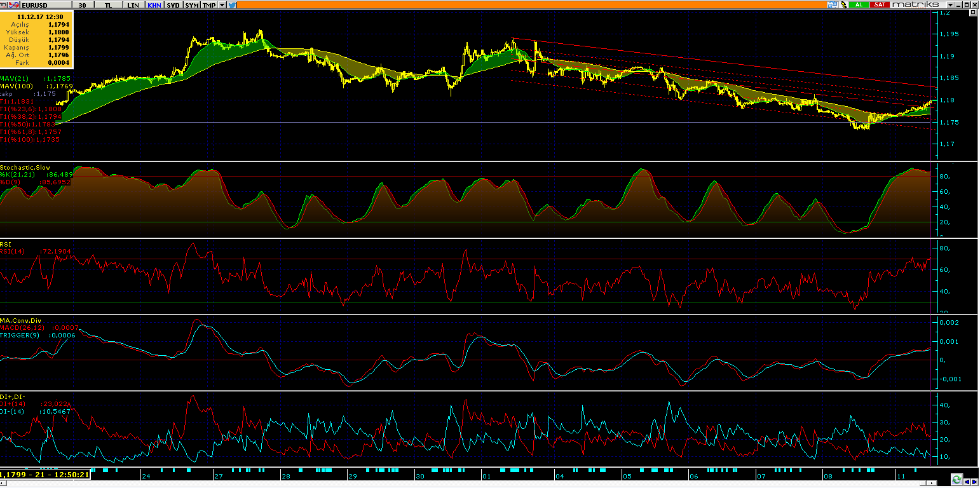This screenshot has height=488, width=980.
Task: Click the lightning bolt quick-order icon
Action: [842, 4]
